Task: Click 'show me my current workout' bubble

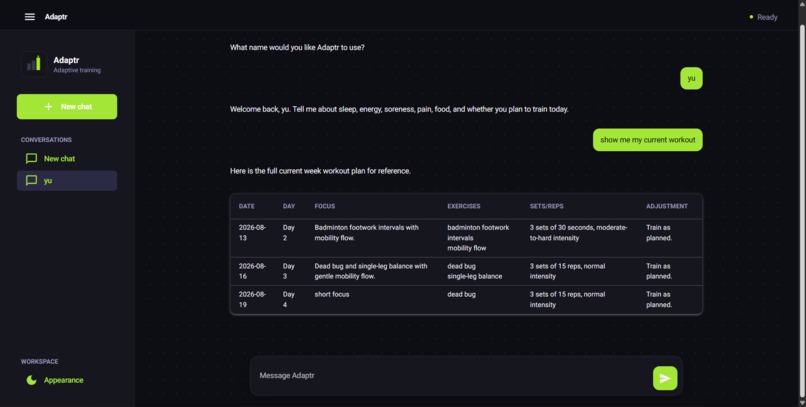Action: point(648,140)
